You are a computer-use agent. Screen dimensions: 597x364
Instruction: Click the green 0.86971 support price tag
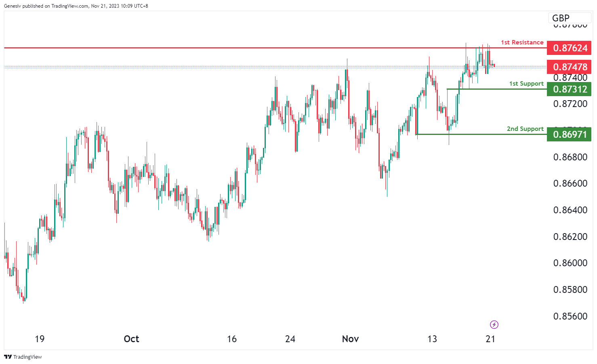pyautogui.click(x=570, y=135)
